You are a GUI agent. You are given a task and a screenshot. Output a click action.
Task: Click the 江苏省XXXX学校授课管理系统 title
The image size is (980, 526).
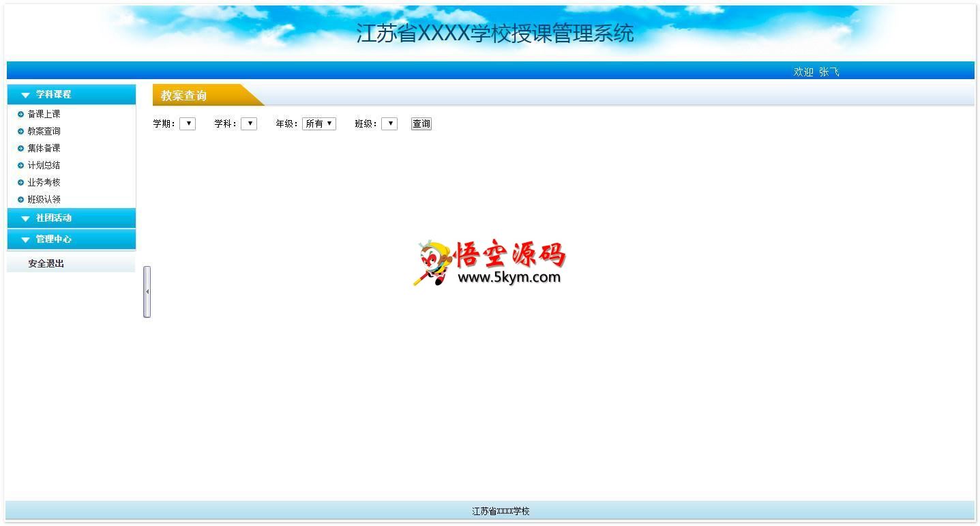tap(495, 33)
